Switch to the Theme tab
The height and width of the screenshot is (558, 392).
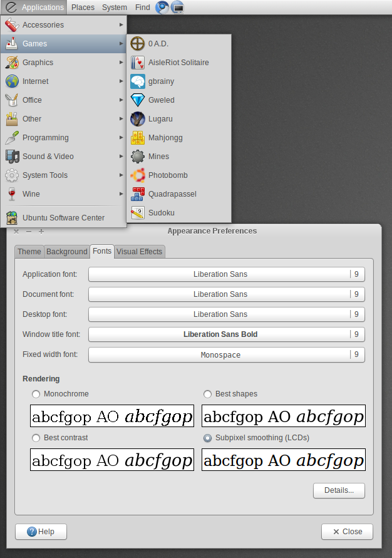[x=29, y=252]
